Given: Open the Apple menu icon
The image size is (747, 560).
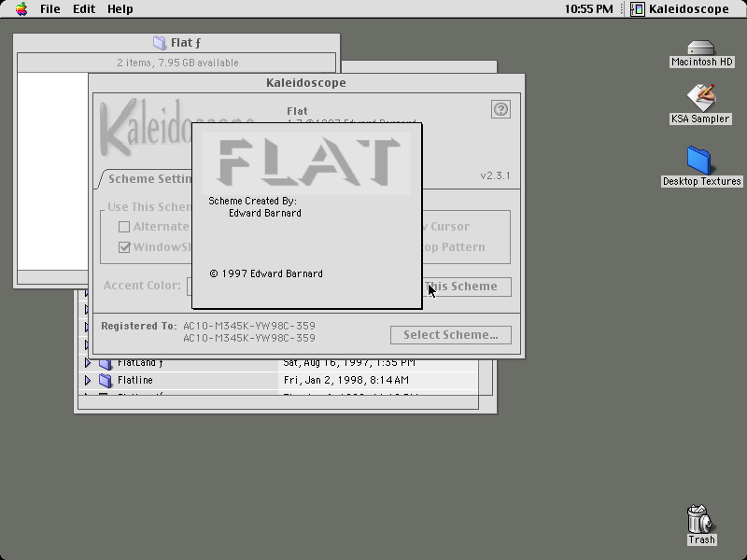Looking at the screenshot, I should 21,9.
